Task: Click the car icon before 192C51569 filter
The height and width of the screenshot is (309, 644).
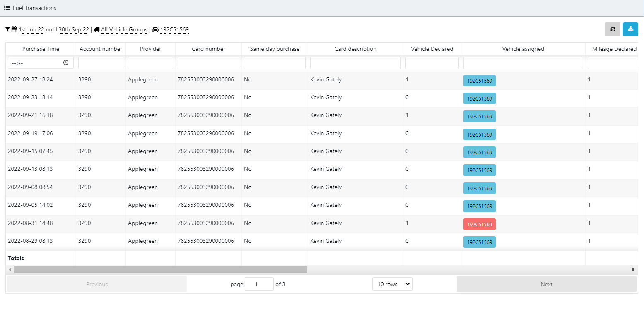Action: coord(155,30)
